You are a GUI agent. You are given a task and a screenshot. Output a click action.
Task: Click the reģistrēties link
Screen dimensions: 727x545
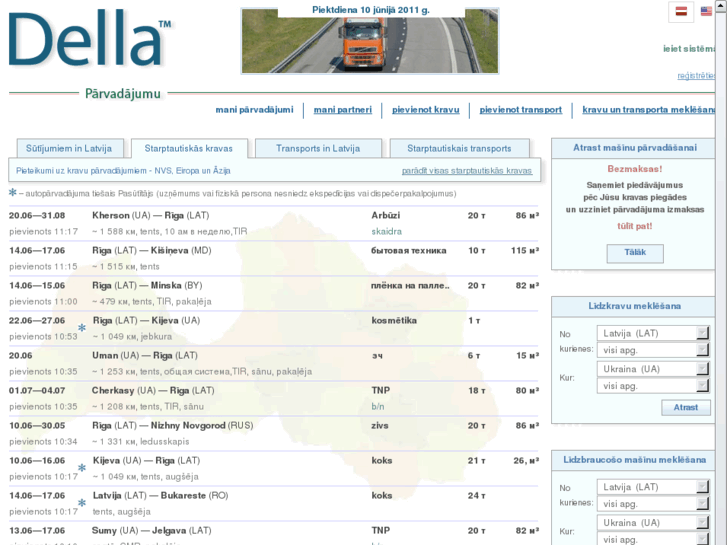point(696,76)
